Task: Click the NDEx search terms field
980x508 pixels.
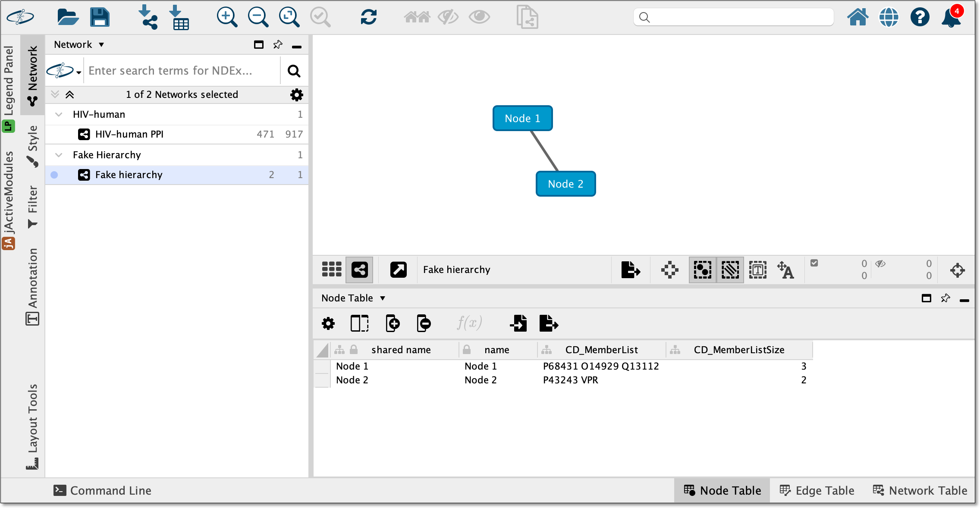Action: tap(182, 70)
